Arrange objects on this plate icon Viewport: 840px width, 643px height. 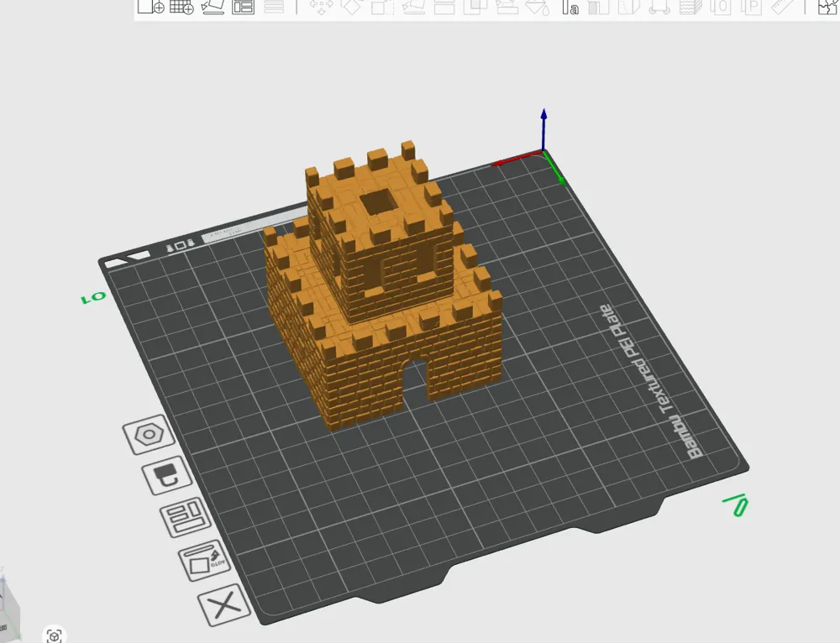[x=186, y=516]
